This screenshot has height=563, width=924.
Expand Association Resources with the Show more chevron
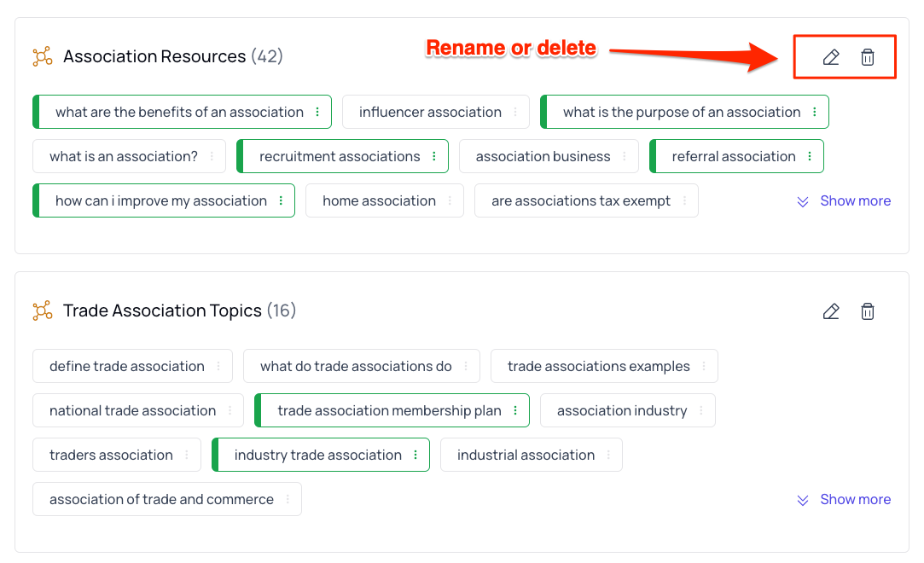coord(803,201)
